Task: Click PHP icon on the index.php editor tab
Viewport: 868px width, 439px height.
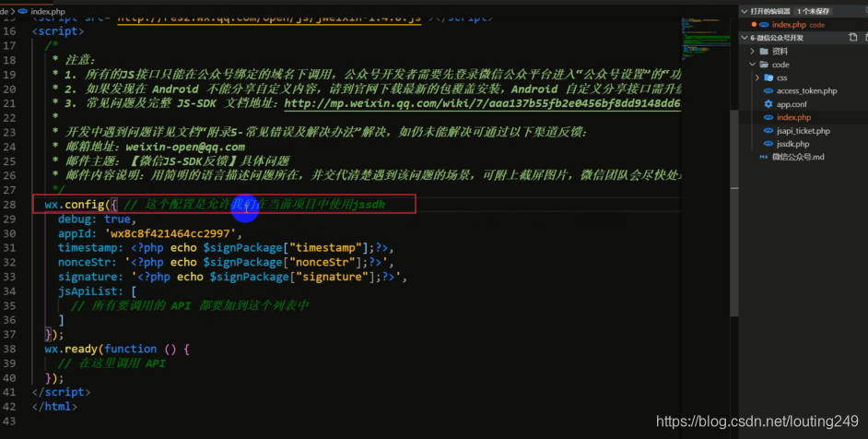Action: click(23, 11)
